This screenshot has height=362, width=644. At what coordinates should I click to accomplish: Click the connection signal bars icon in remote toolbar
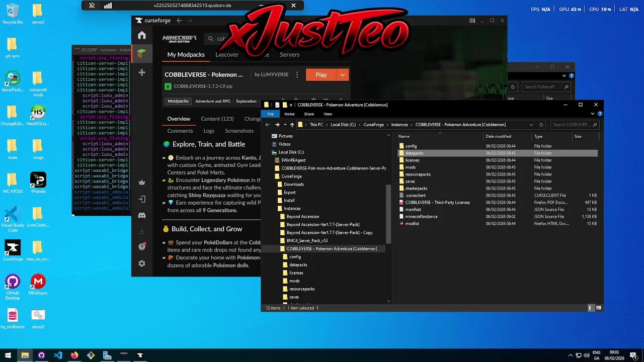click(108, 6)
